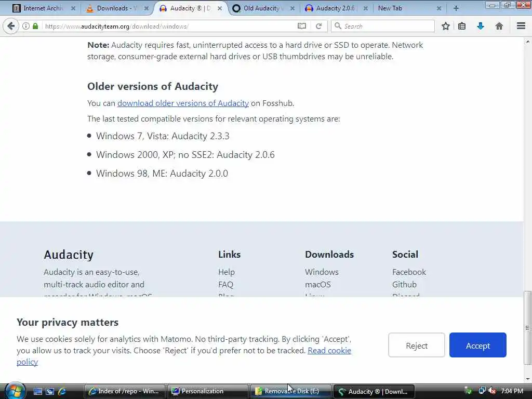The height and width of the screenshot is (399, 532).
Task: Close the Internet Archive tab
Action: (73, 8)
